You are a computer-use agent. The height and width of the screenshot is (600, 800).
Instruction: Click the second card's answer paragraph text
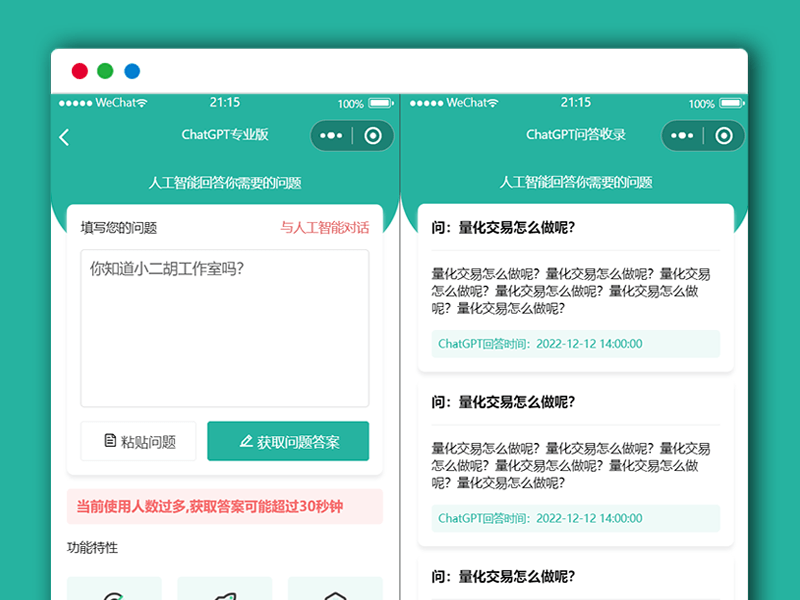coord(571,466)
